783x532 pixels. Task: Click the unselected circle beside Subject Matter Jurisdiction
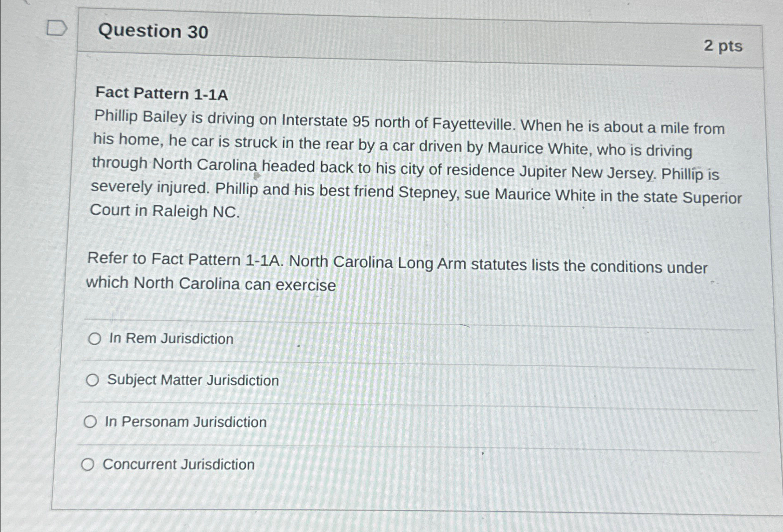(x=92, y=381)
